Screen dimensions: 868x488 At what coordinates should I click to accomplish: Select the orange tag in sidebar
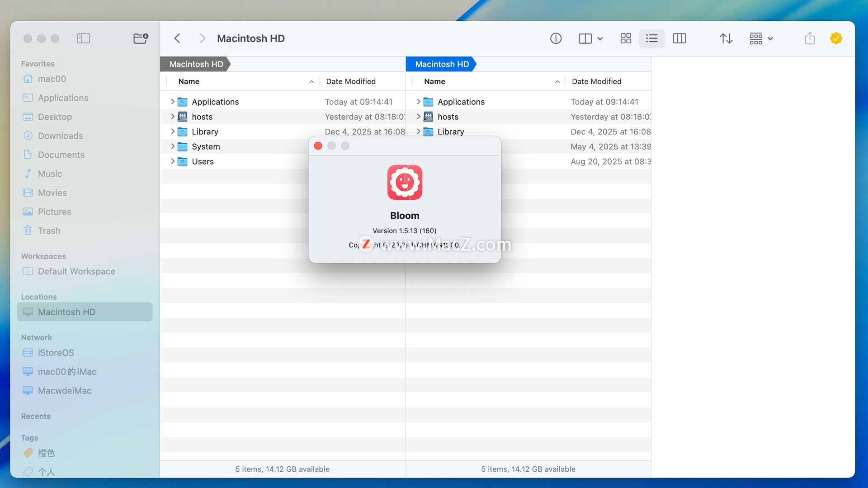[46, 453]
